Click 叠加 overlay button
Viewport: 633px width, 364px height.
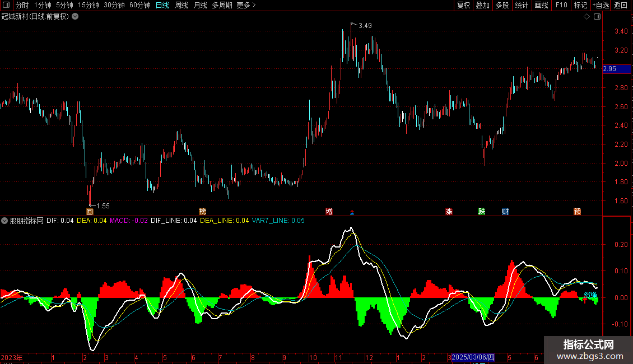click(x=482, y=5)
